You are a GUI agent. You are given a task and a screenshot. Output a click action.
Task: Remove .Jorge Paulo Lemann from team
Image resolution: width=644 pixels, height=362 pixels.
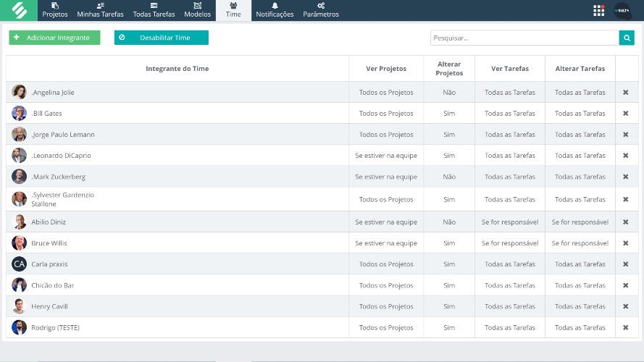[x=625, y=134]
